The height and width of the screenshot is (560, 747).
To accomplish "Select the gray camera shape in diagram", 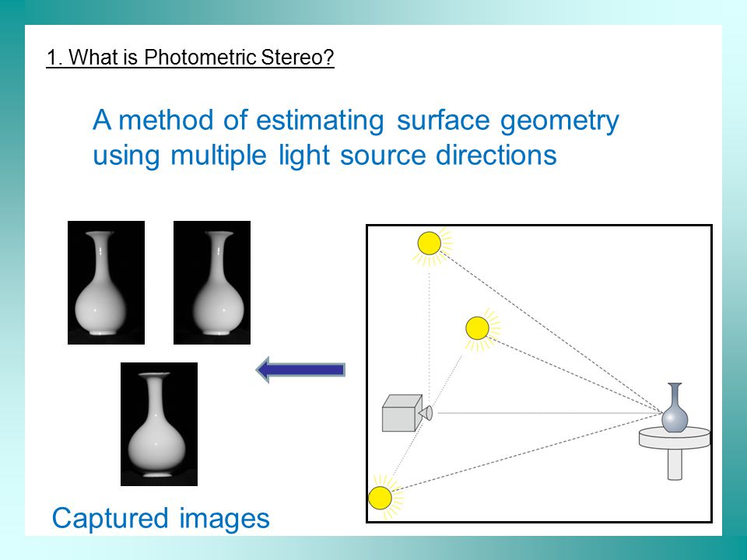I will [407, 413].
